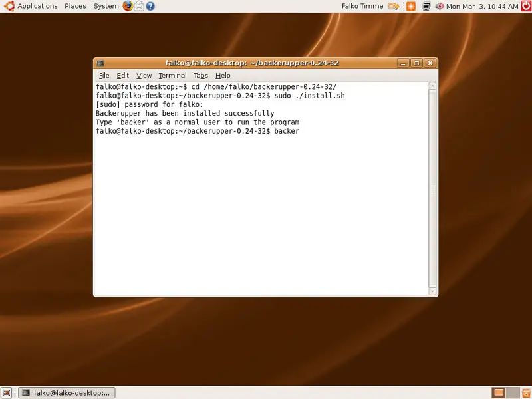Open the Terminal menu
Image resolution: width=532 pixels, height=399 pixels.
[172, 76]
